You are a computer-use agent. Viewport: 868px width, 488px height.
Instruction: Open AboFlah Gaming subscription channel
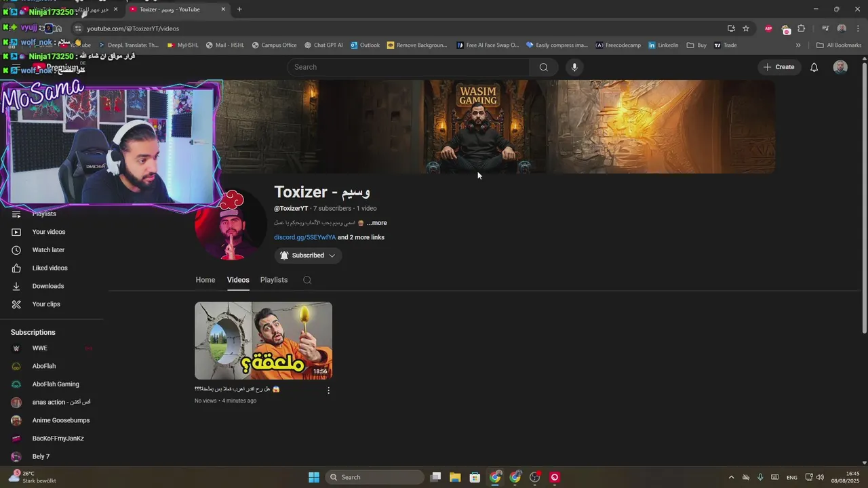[x=54, y=384]
